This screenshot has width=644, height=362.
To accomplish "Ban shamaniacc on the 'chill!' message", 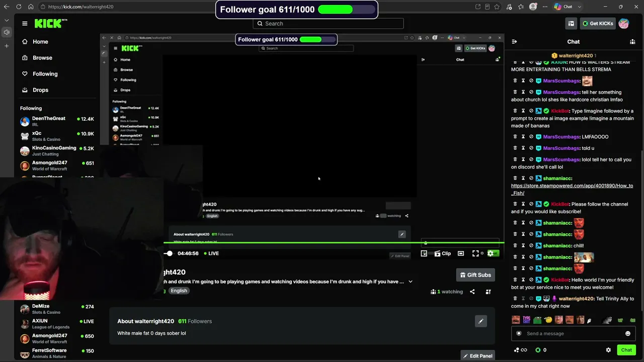I will [x=531, y=246].
